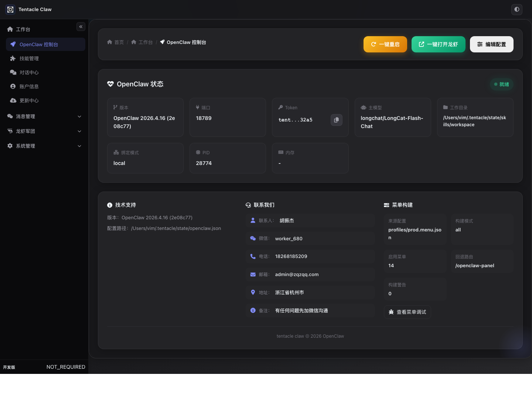Select phone number 18268185209
The image size is (532, 406).
[291, 256]
